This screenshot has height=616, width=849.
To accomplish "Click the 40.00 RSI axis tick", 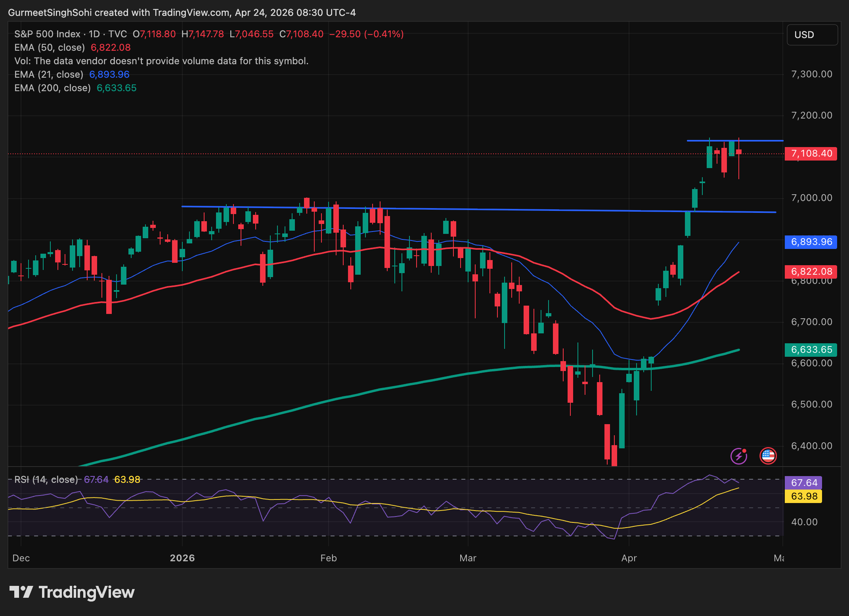I will point(804,522).
